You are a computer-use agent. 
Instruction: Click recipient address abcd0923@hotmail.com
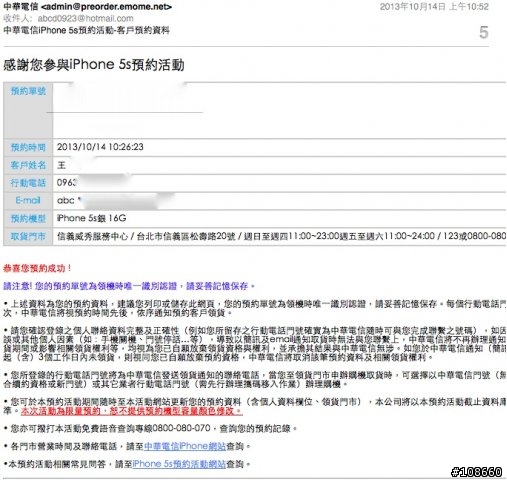(x=85, y=18)
